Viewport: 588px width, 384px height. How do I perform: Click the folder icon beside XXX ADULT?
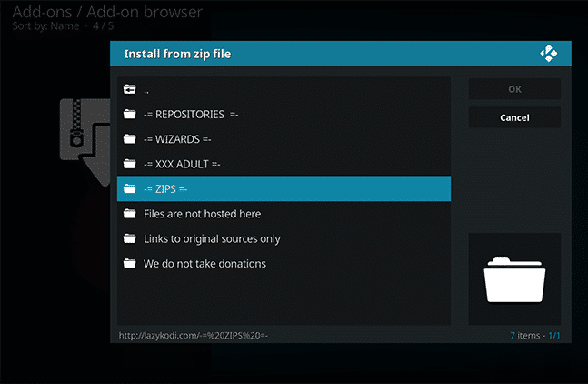pos(130,164)
